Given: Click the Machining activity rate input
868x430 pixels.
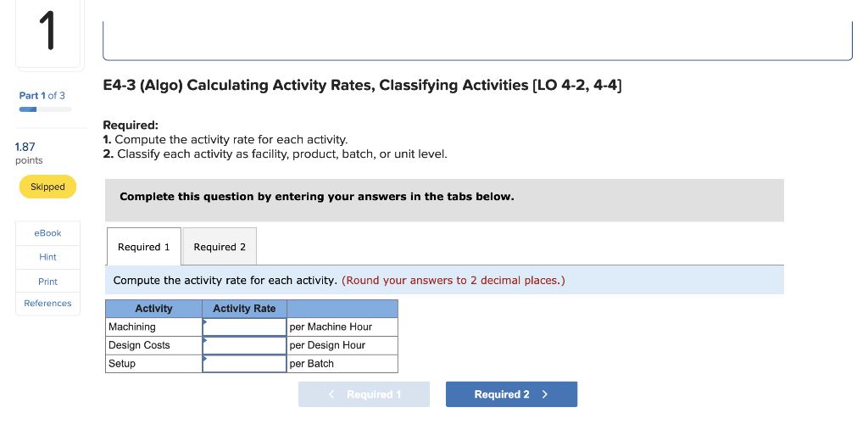Looking at the screenshot, I should pyautogui.click(x=244, y=327).
